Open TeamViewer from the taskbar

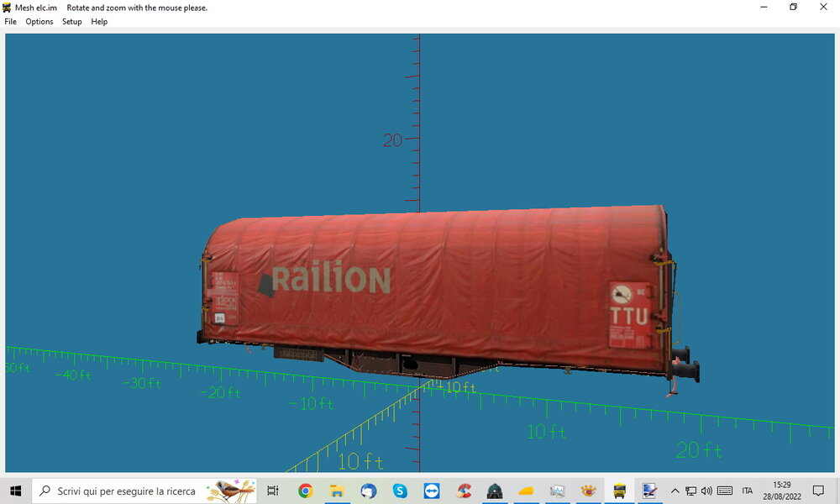point(431,491)
